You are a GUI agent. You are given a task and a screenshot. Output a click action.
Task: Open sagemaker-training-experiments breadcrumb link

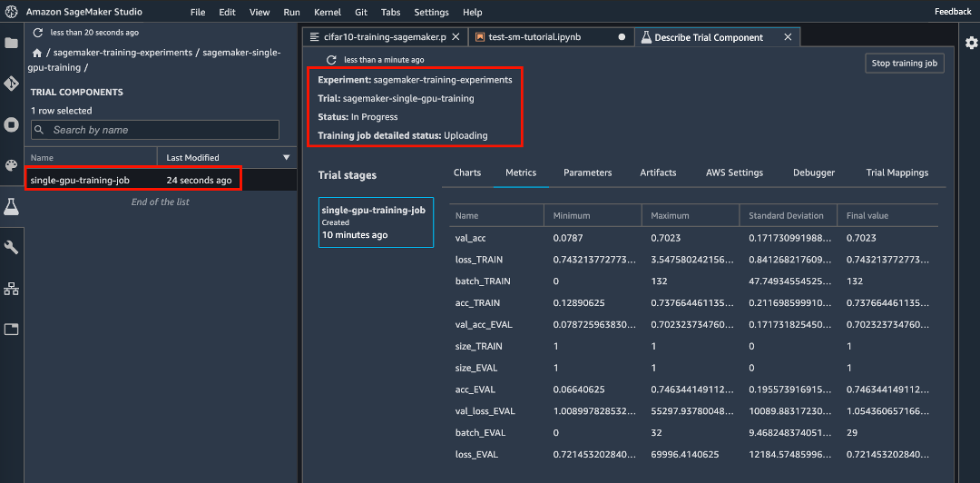coord(122,53)
